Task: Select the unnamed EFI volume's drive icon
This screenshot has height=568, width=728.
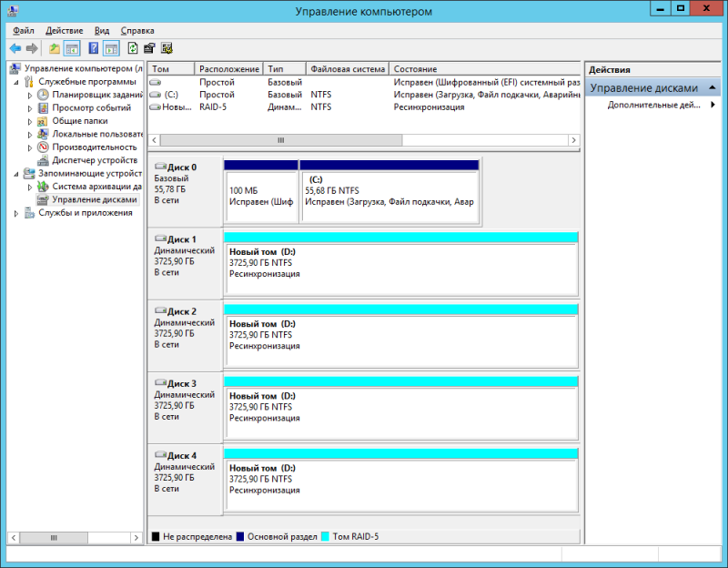Action: [155, 82]
